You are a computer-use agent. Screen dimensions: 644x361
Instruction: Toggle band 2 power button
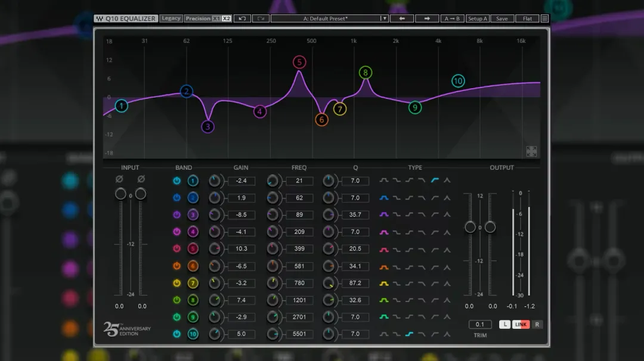pos(177,198)
